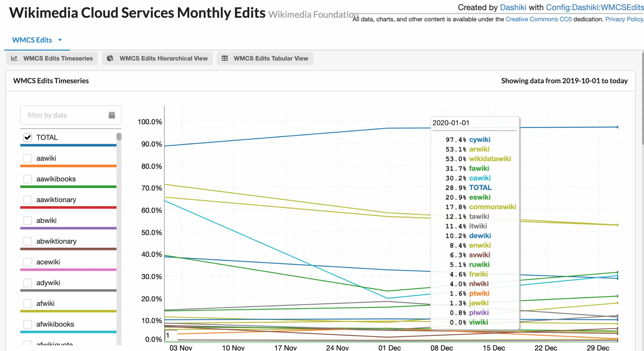
Task: Check the aawikibooks series checkbox
Action: [x=28, y=179]
